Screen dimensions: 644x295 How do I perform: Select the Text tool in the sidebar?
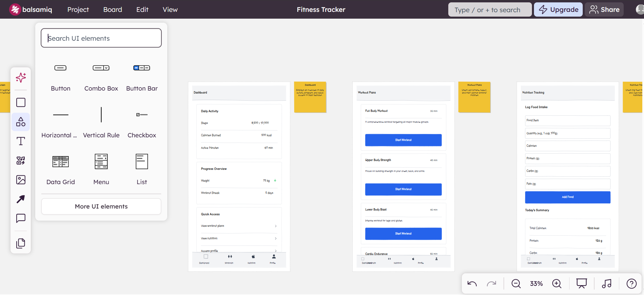21,141
